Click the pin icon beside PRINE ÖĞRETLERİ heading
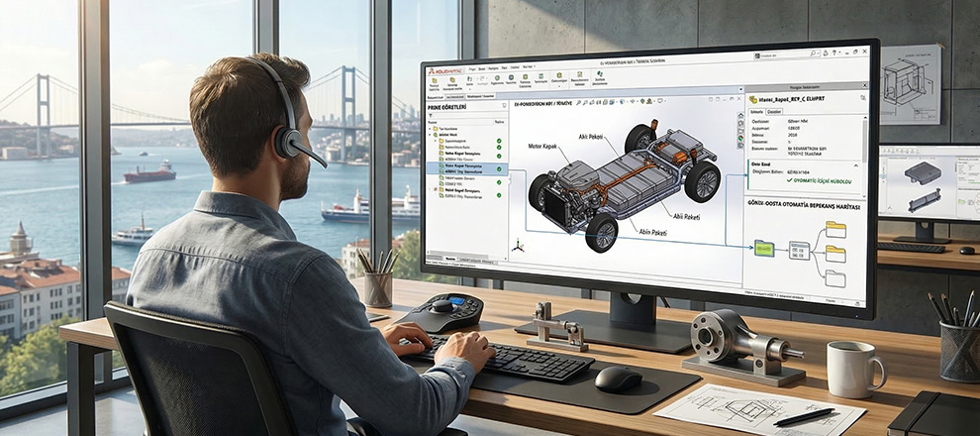 (505, 106)
